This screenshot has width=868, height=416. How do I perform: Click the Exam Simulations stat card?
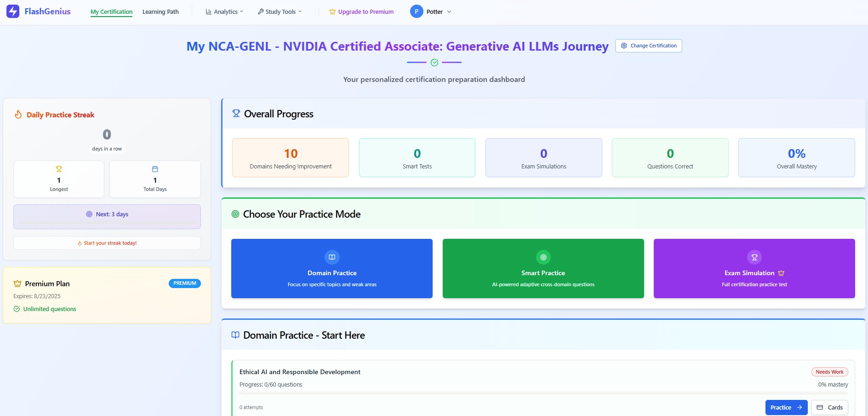[x=544, y=157]
